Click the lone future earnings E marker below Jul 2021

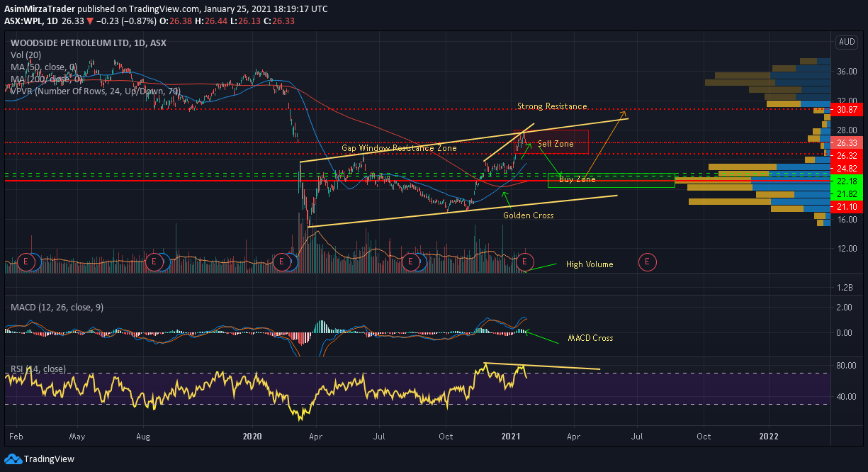(646, 262)
